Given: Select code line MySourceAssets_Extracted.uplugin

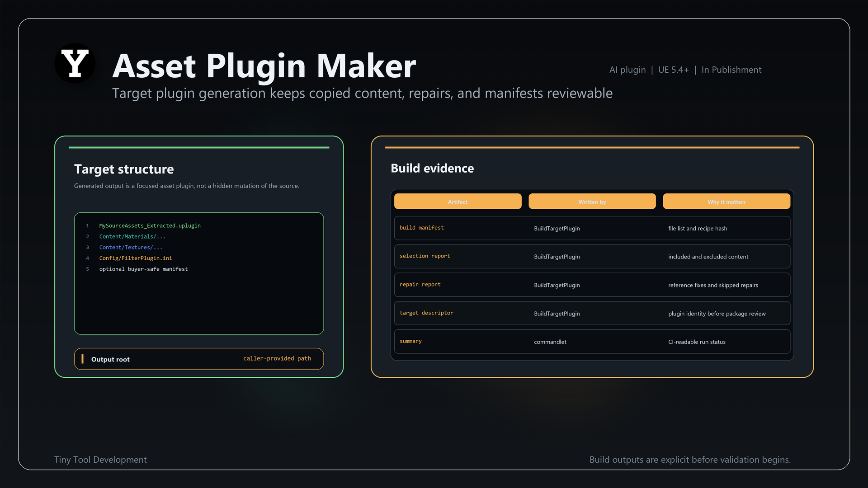Looking at the screenshot, I should (150, 225).
